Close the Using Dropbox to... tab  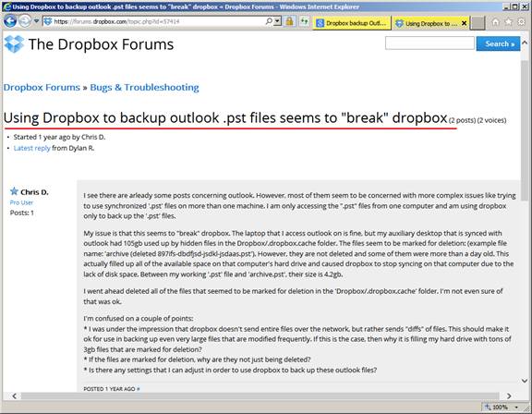(465, 23)
